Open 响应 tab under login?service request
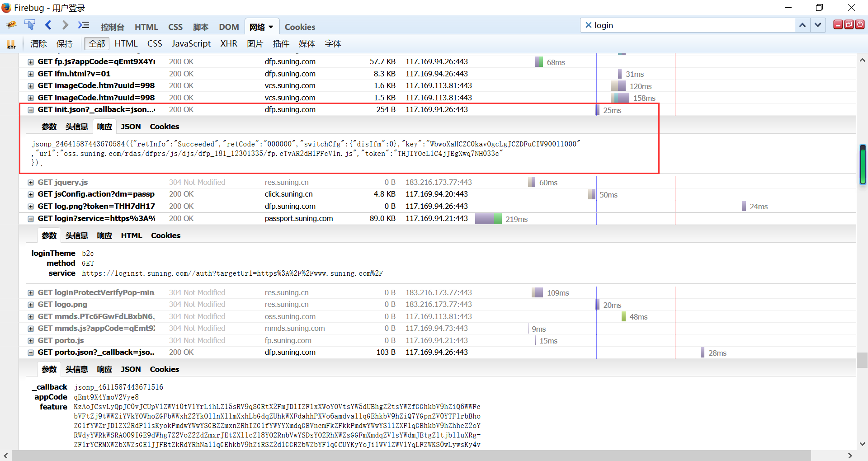 (x=104, y=235)
